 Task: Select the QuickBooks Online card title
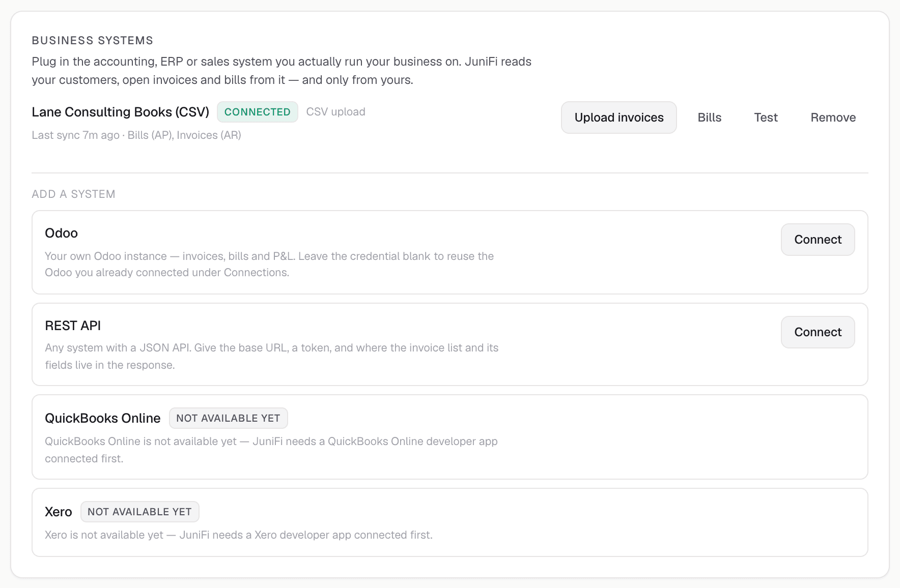[103, 418]
